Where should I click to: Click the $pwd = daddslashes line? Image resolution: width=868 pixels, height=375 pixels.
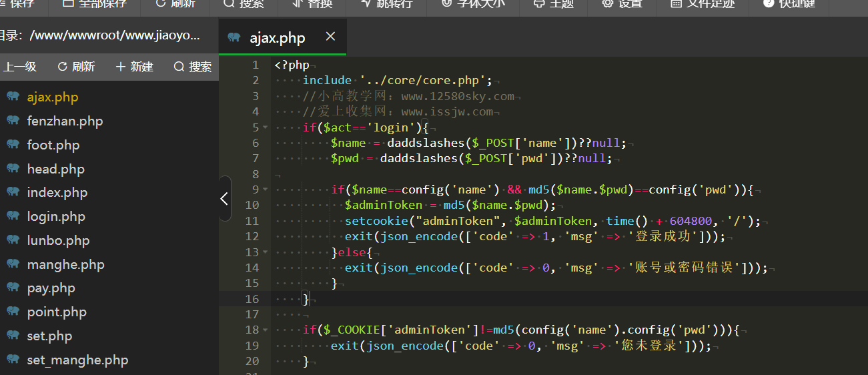click(x=472, y=158)
